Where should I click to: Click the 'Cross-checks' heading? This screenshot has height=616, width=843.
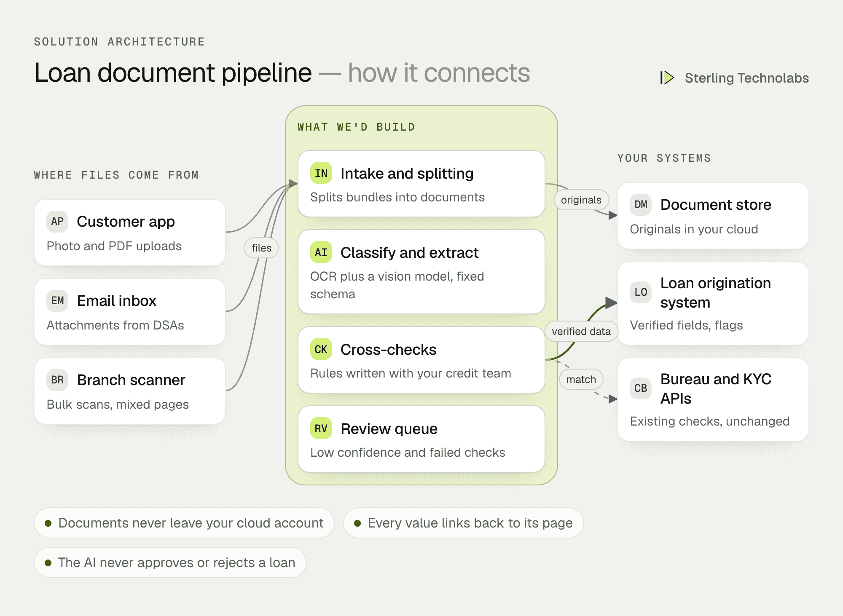coord(389,350)
